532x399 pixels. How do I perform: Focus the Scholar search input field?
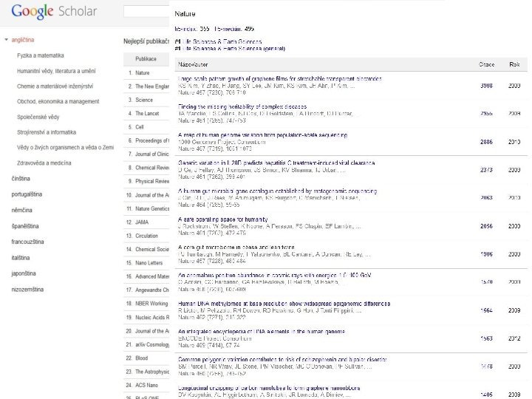146,12
